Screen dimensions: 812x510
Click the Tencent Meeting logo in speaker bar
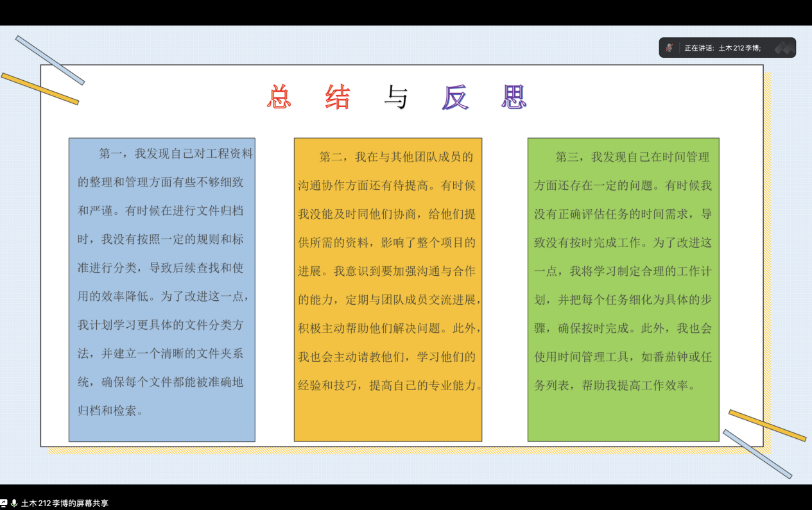783,47
